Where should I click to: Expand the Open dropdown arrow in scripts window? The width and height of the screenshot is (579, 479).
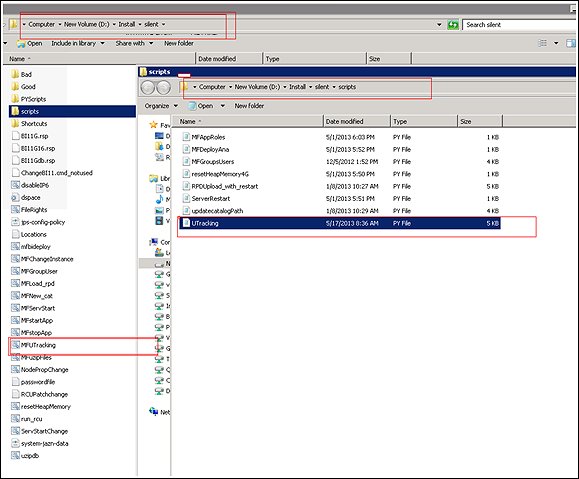coord(223,106)
